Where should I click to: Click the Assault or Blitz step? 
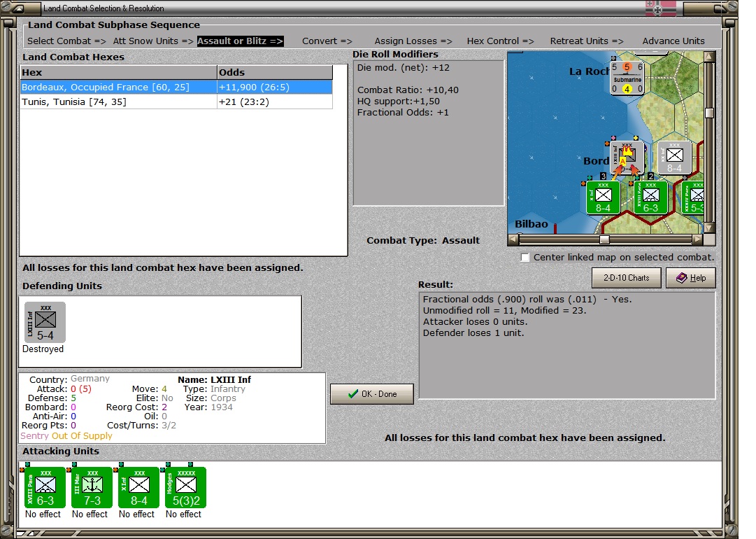tap(240, 41)
